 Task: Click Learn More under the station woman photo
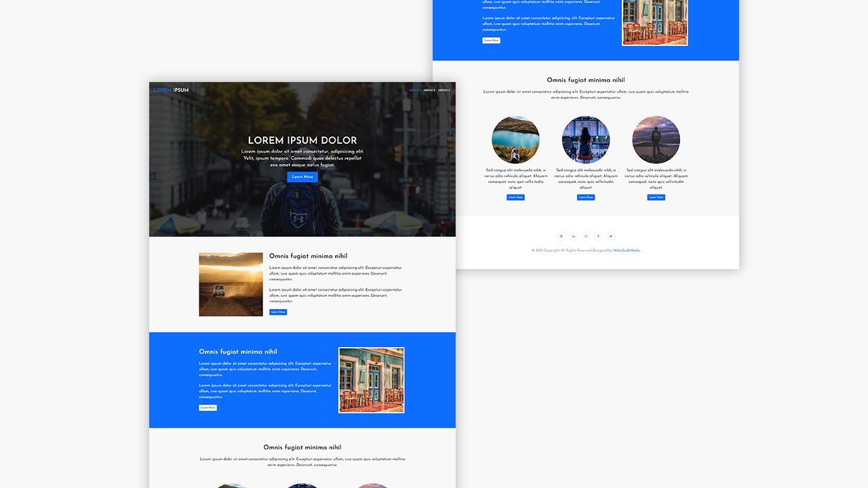click(x=586, y=198)
